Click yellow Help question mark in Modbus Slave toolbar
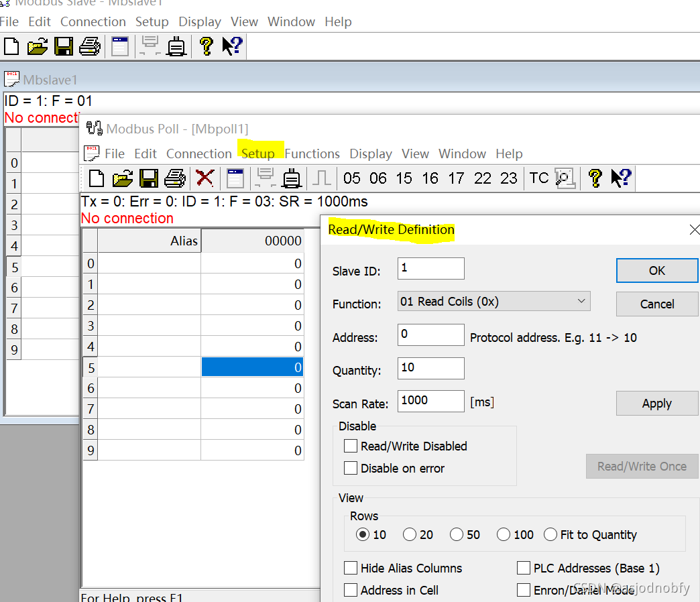Image resolution: width=700 pixels, height=602 pixels. coord(207,46)
